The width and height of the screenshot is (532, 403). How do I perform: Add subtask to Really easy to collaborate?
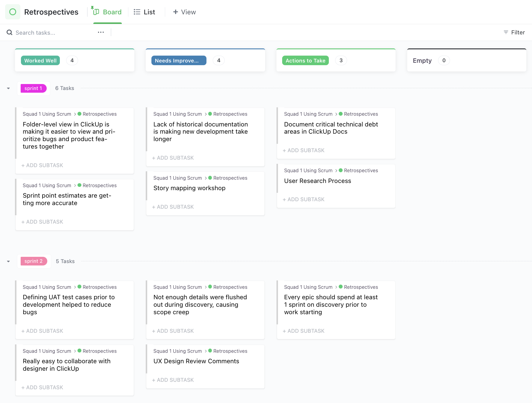coord(42,387)
